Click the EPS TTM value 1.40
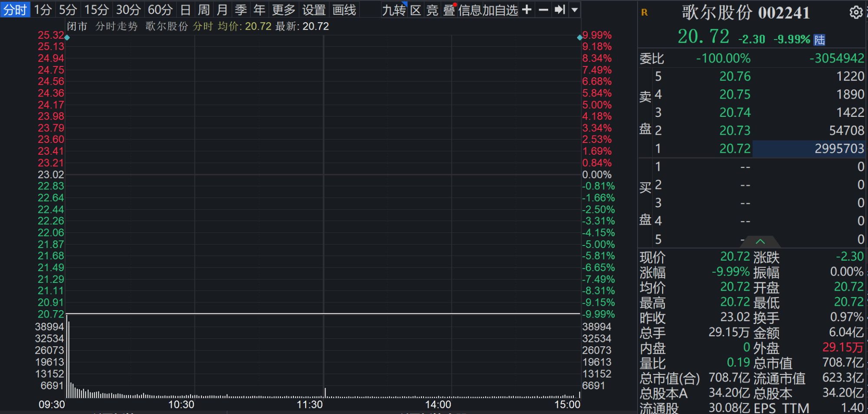Image resolution: width=868 pixels, height=414 pixels. pyautogui.click(x=852, y=407)
